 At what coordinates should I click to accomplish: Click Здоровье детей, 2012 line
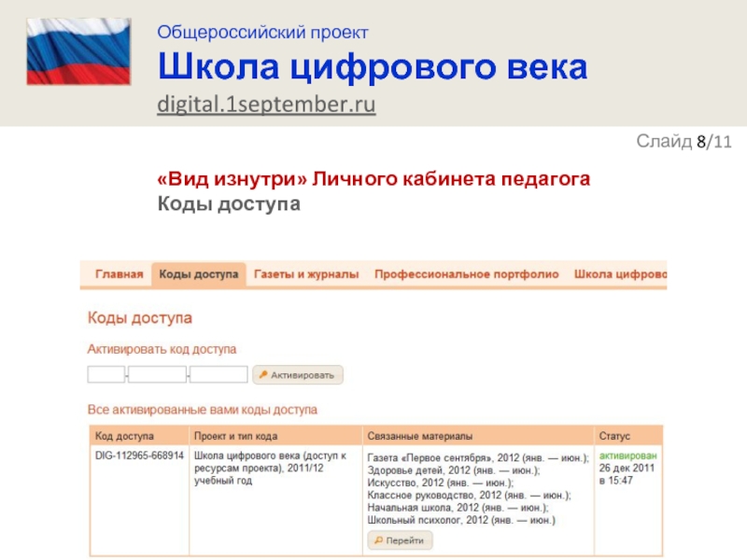[454, 470]
